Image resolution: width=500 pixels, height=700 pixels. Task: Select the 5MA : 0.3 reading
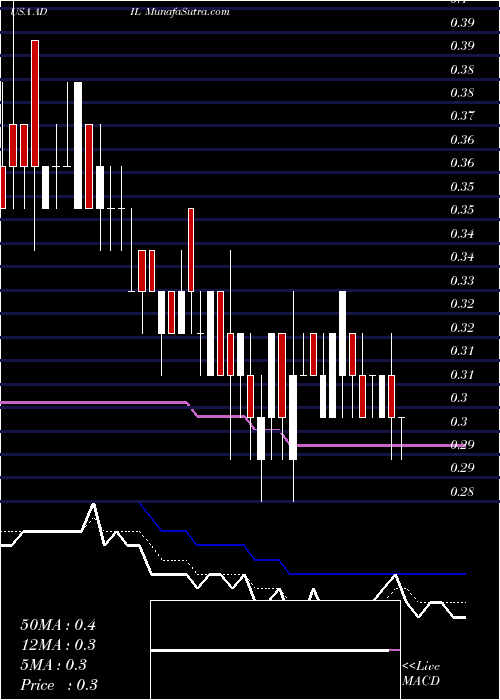(54, 665)
